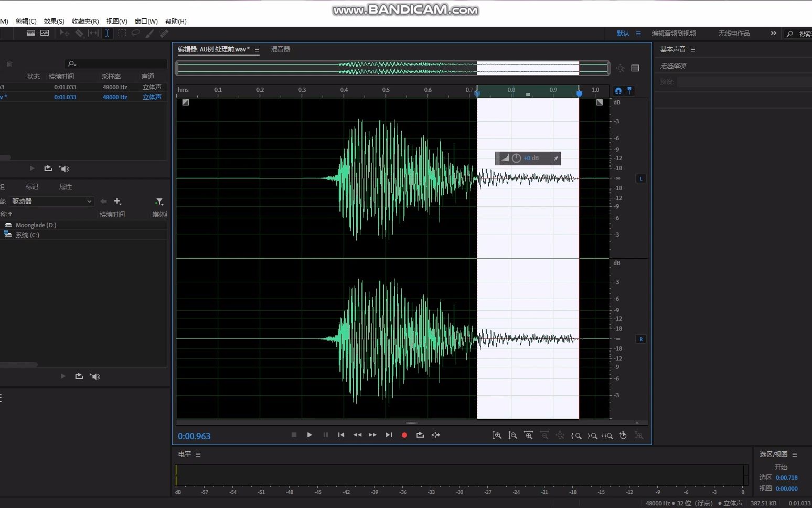Choose the Marquee Selection tool
The height and width of the screenshot is (508, 812).
(122, 33)
